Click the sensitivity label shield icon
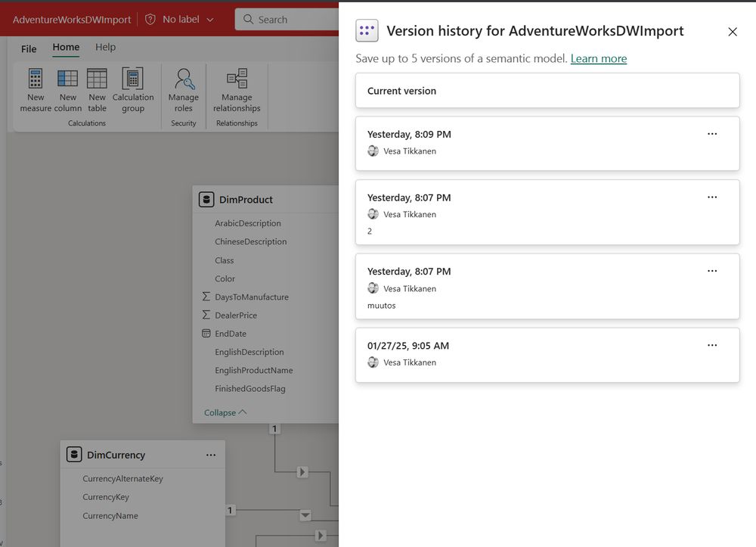Screen dimensions: 756x547 150,20
